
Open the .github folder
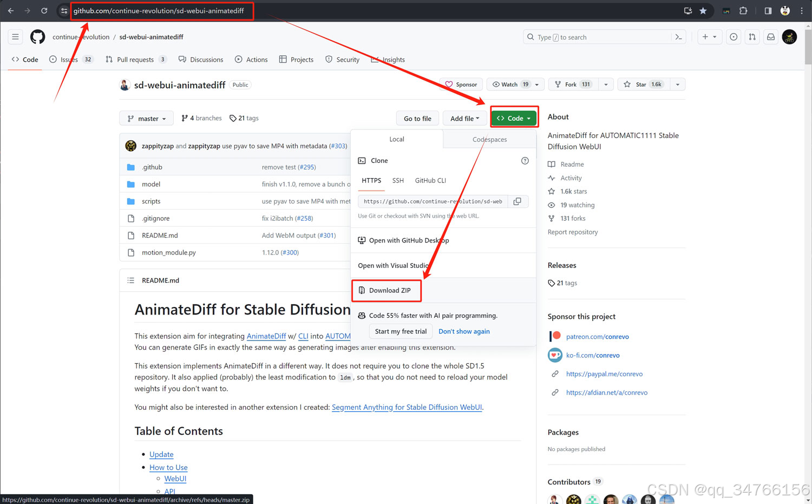152,167
